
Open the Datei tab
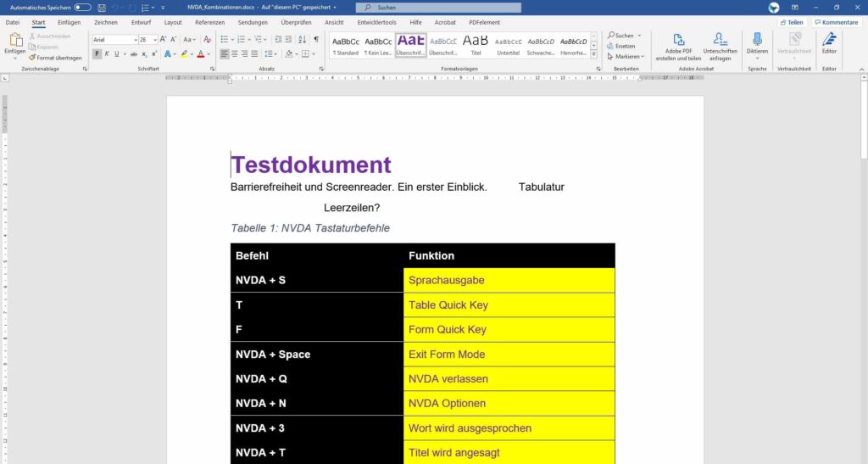coord(13,22)
